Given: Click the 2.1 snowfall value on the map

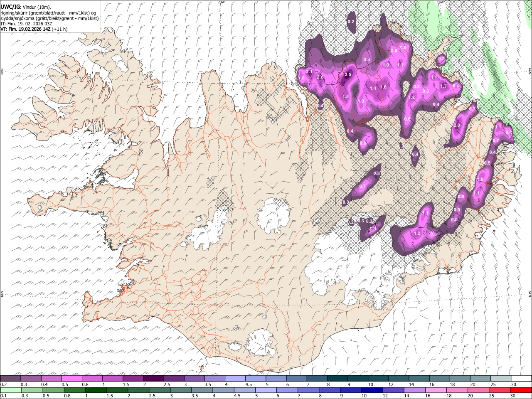Looking at the screenshot, I should [x=309, y=72].
